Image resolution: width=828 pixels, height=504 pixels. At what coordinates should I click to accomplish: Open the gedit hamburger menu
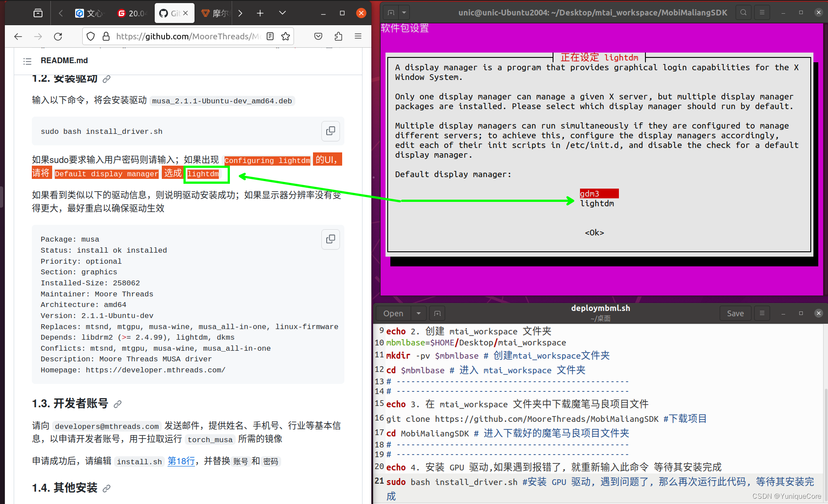pyautogui.click(x=762, y=313)
